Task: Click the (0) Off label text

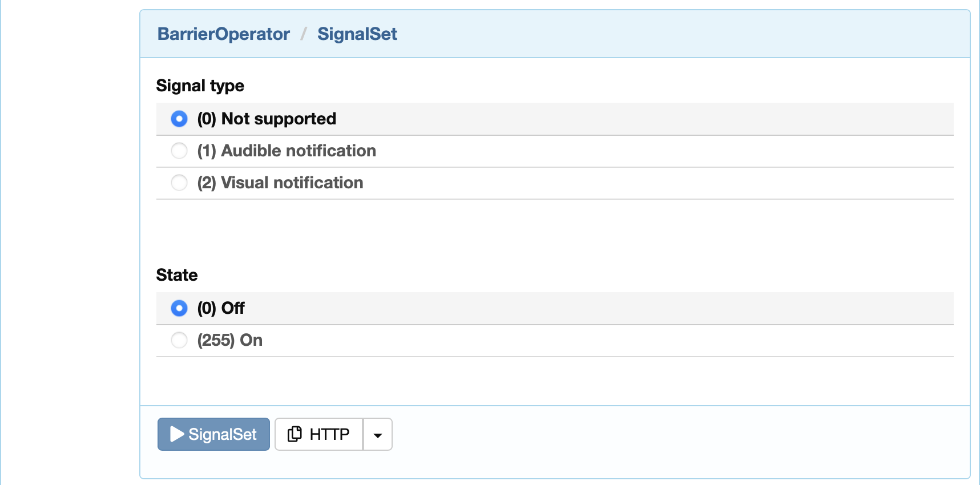Action: click(221, 308)
